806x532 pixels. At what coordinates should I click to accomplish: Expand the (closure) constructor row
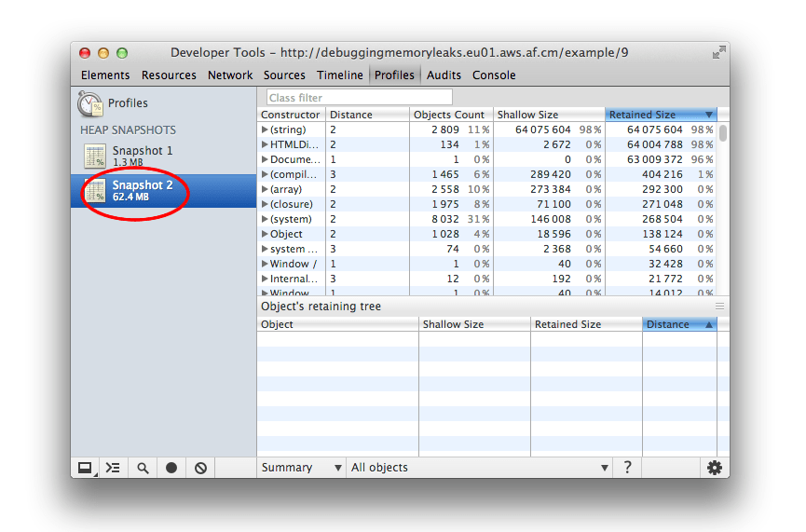pos(266,205)
